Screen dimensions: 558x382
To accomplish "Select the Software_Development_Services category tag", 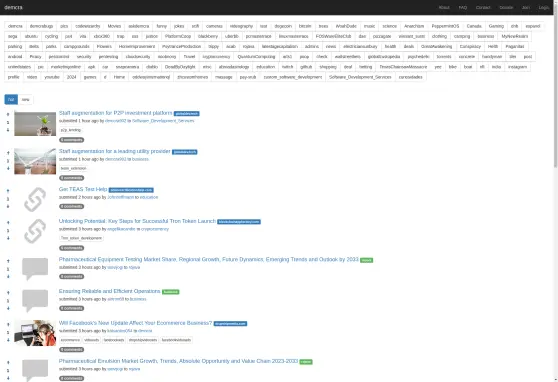I will [x=360, y=77].
